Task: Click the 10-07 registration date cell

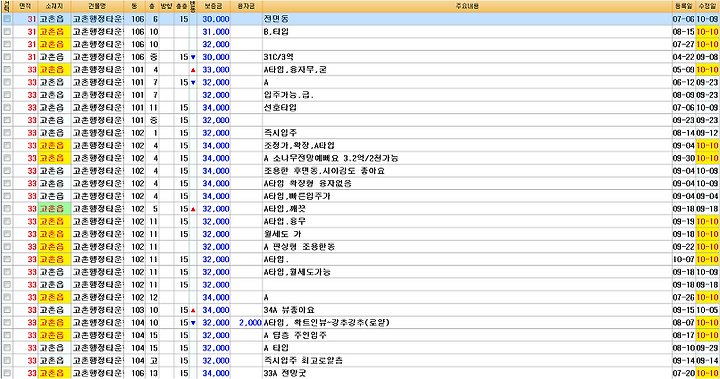Action: tap(684, 260)
